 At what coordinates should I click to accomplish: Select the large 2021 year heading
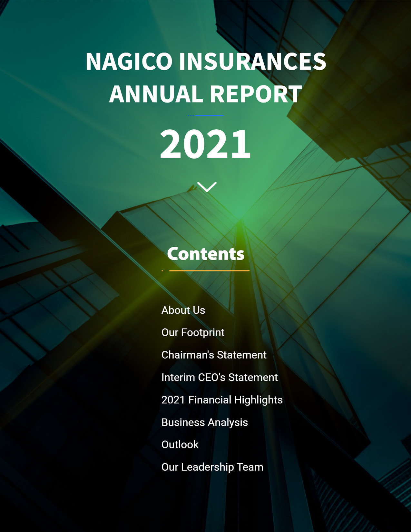205,144
